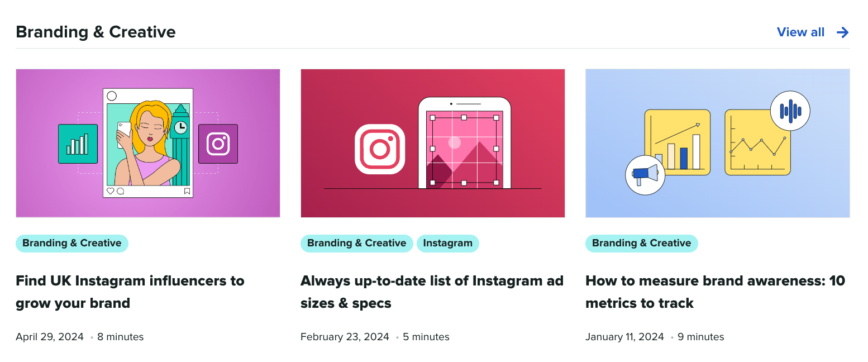868x362 pixels.
Task: Click the audio waveform icon circle
Action: [x=790, y=111]
